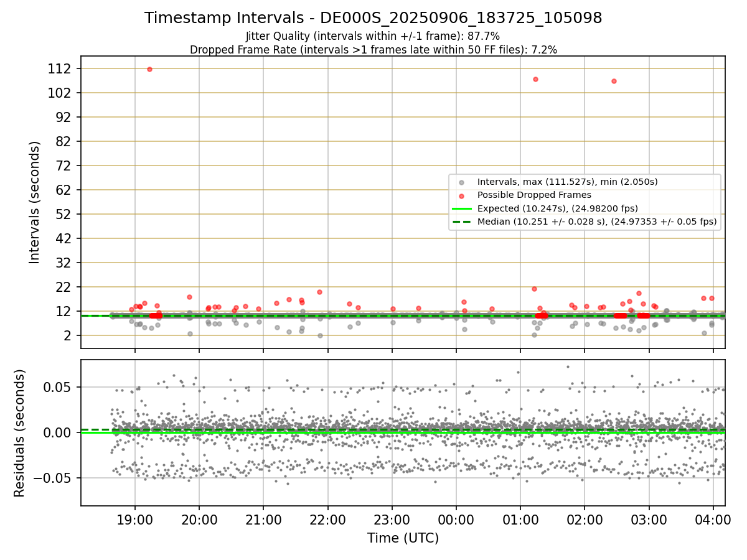
Task: Click y-axis tick label '92'
Action: (x=63, y=117)
